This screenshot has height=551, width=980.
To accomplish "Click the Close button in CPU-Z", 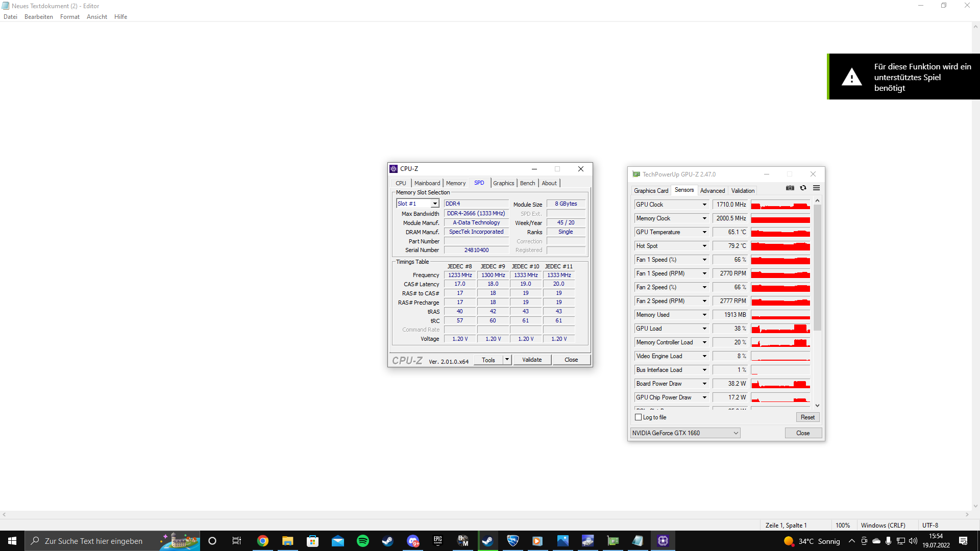I will click(571, 360).
